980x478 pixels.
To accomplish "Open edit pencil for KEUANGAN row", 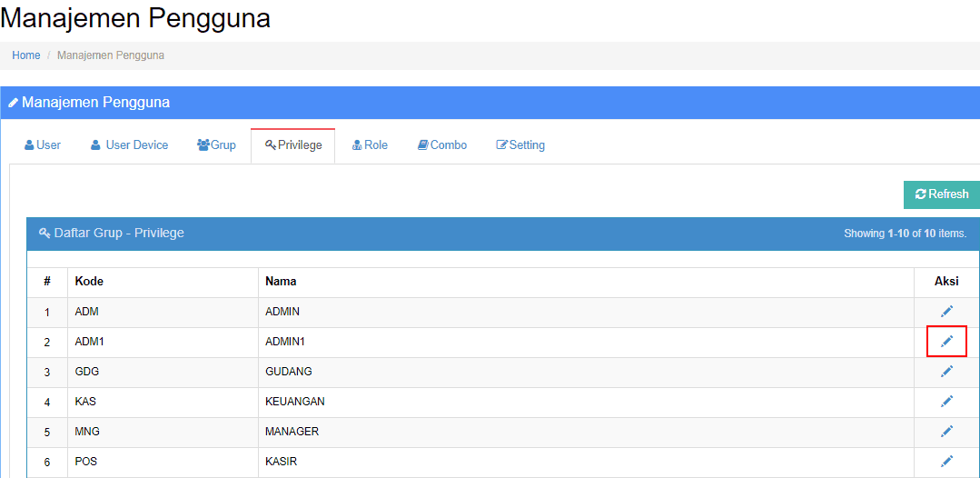I will coord(947,401).
